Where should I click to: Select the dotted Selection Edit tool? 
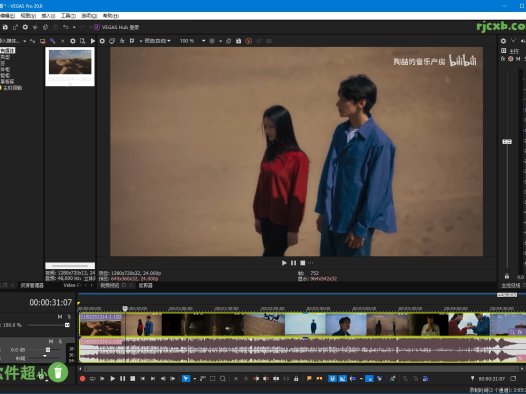coord(212,379)
